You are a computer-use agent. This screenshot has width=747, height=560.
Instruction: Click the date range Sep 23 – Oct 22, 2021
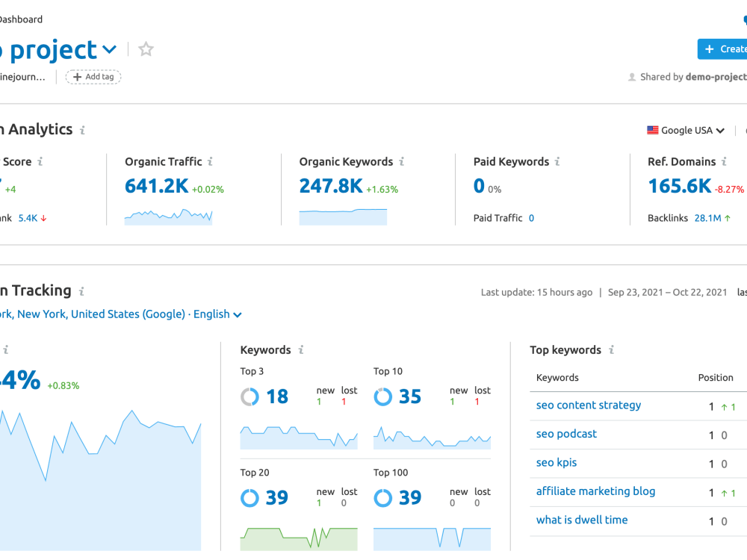pyautogui.click(x=667, y=293)
